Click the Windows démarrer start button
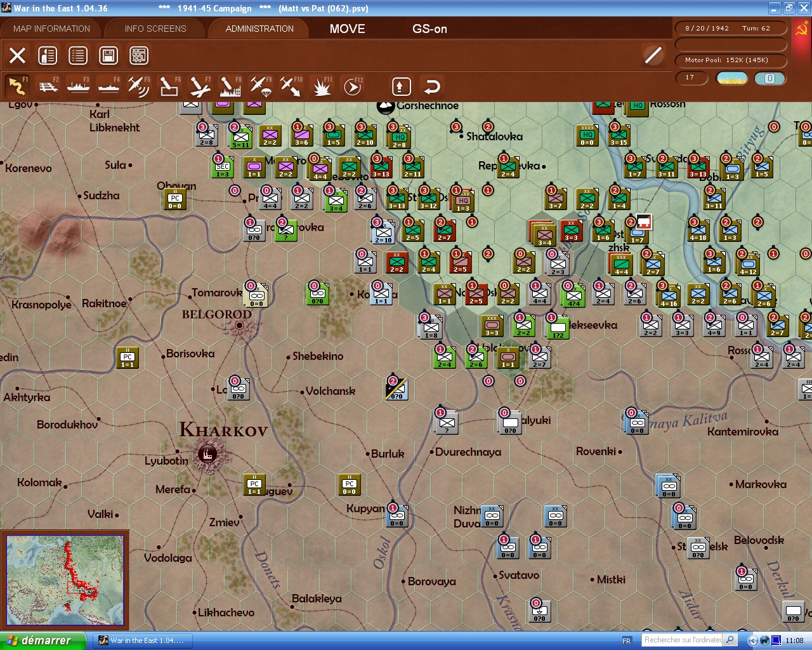812x650 pixels. pyautogui.click(x=43, y=640)
